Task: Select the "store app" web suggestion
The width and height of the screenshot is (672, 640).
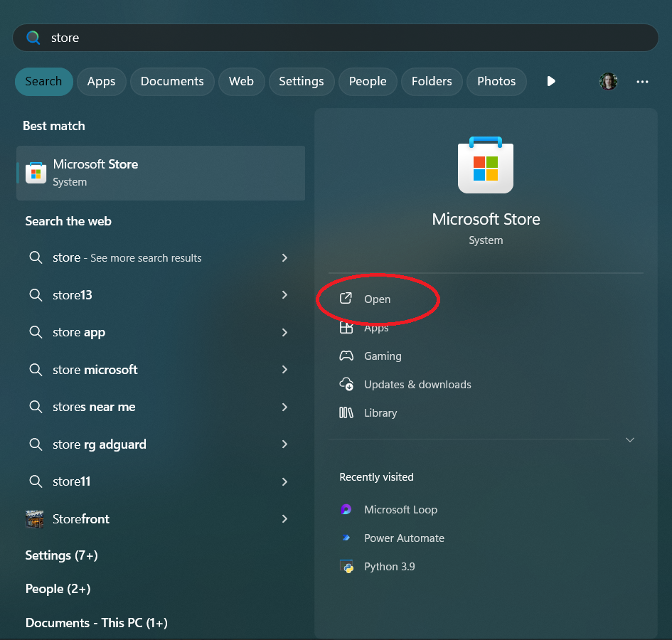Action: [161, 332]
